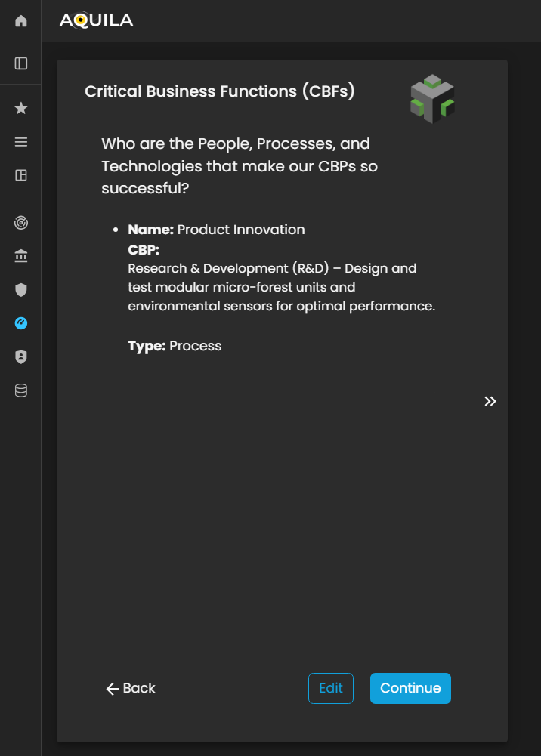
Task: Click the green cube CBF graphic
Action: 432,99
